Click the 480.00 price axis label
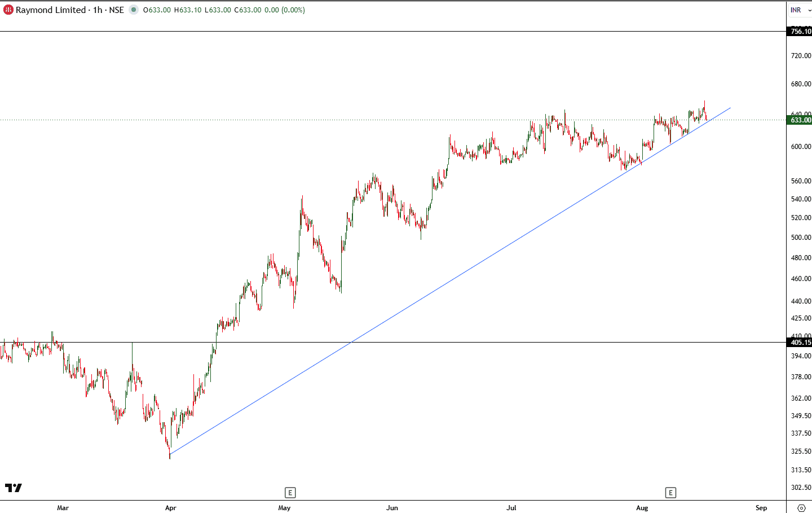This screenshot has width=812, height=513. pos(801,257)
